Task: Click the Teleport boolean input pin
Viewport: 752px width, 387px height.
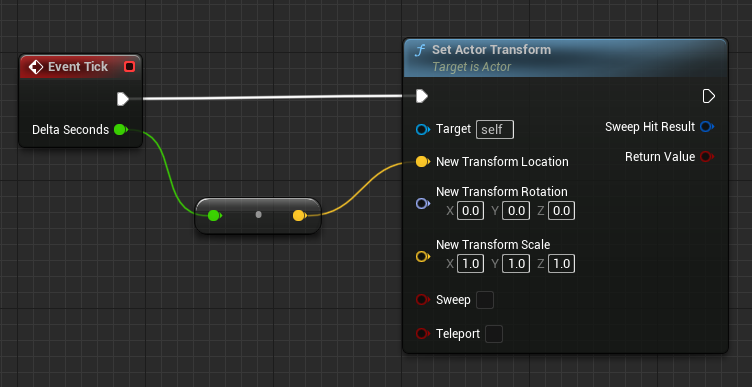Action: point(423,334)
